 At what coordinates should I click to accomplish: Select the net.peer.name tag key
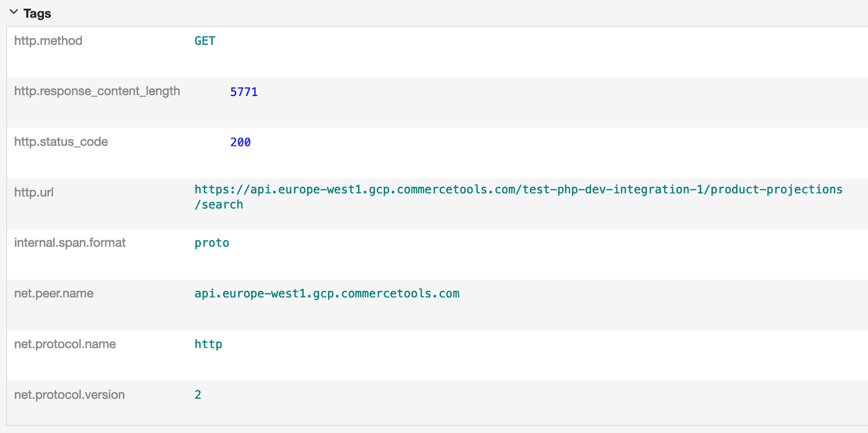click(54, 294)
